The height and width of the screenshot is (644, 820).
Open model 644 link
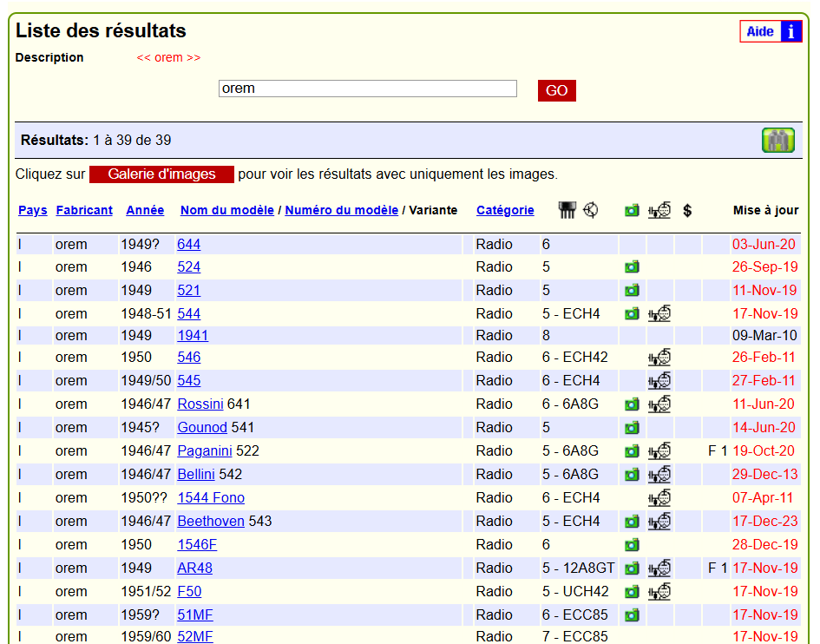point(189,244)
